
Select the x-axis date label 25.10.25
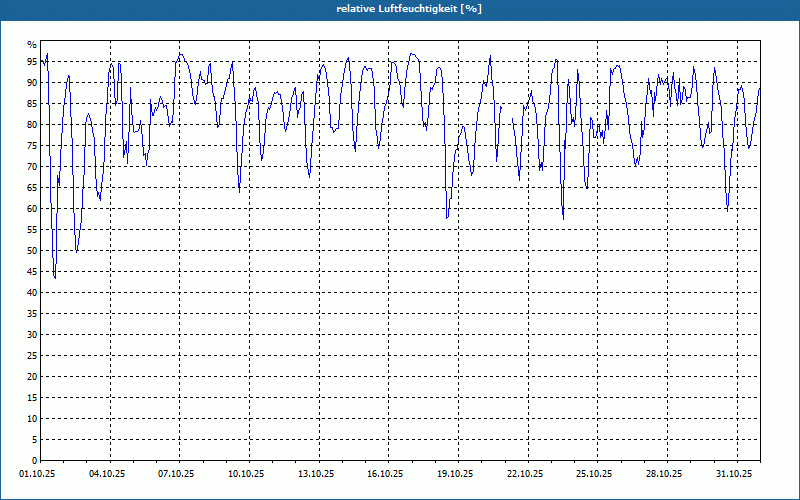coord(594,474)
